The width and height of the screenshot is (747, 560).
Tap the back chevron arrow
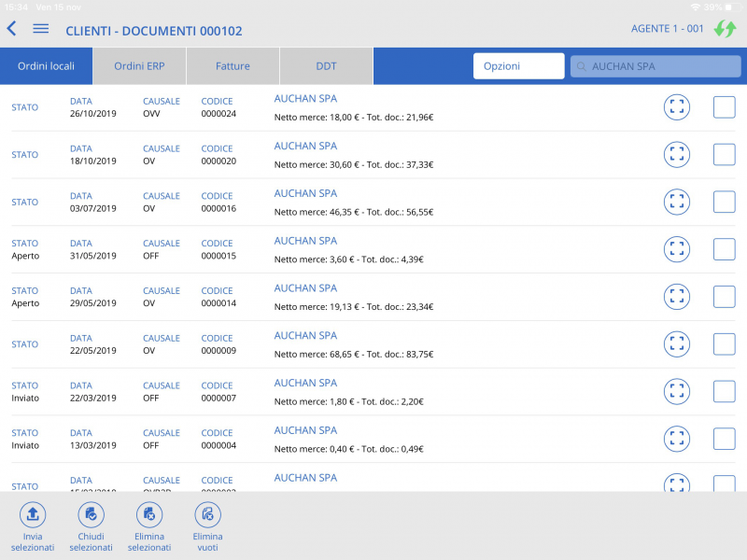coord(11,28)
